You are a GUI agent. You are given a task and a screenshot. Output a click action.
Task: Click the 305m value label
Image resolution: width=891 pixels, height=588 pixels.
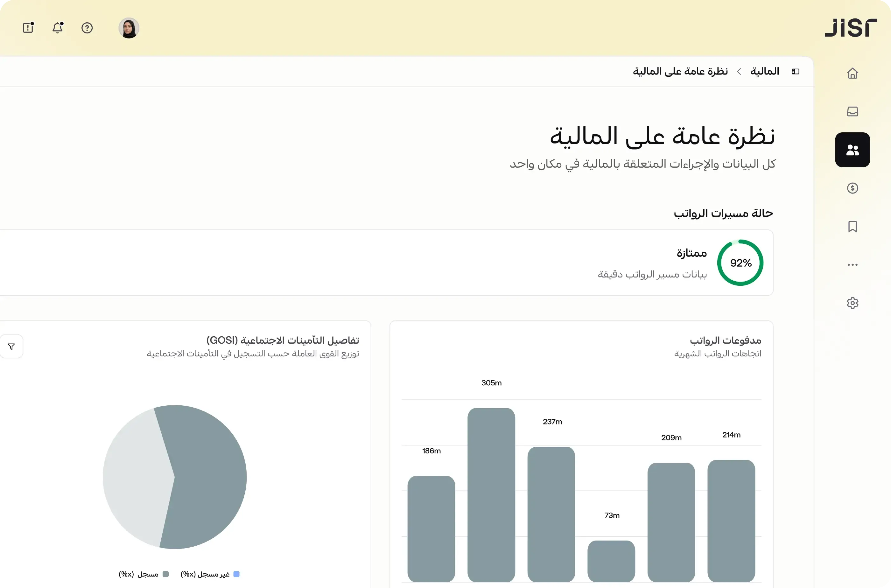pos(491,383)
